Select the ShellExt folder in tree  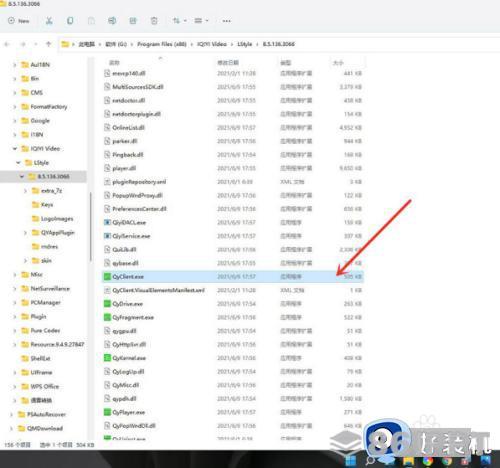click(x=35, y=358)
